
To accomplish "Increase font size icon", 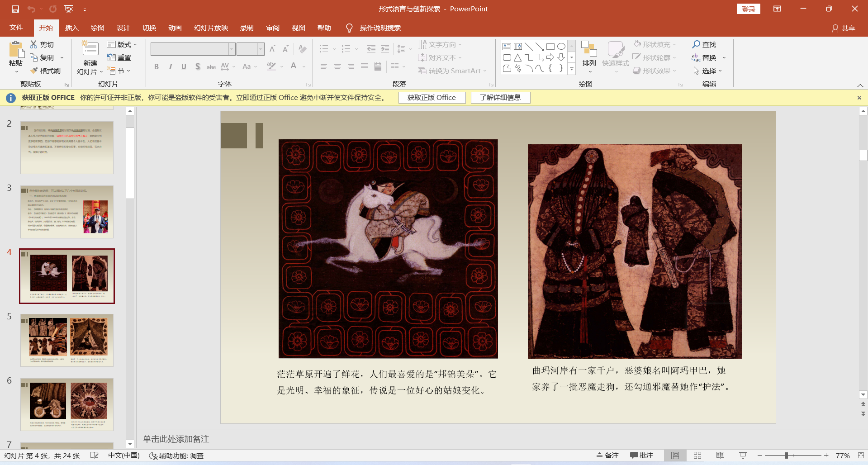I will pos(273,49).
